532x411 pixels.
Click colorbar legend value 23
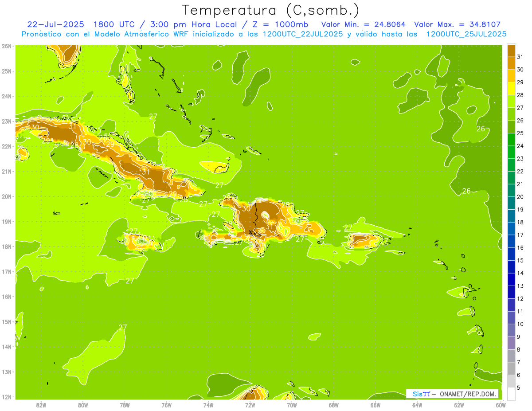pyautogui.click(x=520, y=159)
